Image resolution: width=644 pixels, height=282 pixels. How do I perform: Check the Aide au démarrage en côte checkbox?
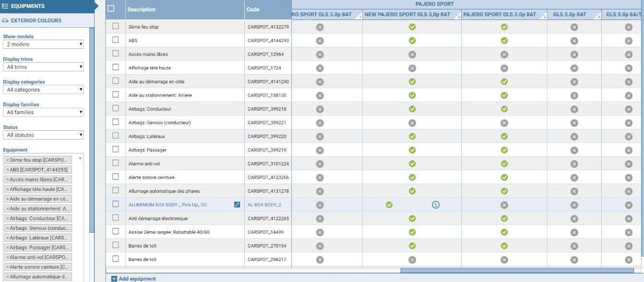pos(115,81)
